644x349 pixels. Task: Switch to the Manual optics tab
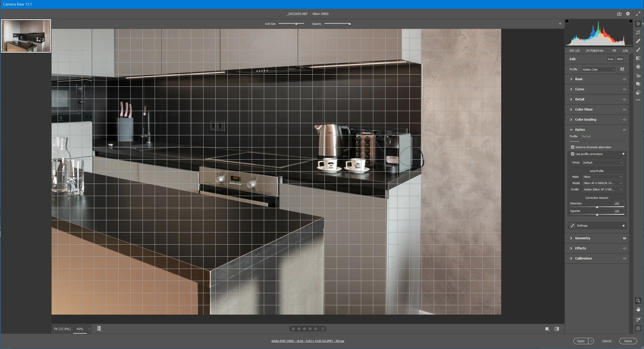[586, 137]
